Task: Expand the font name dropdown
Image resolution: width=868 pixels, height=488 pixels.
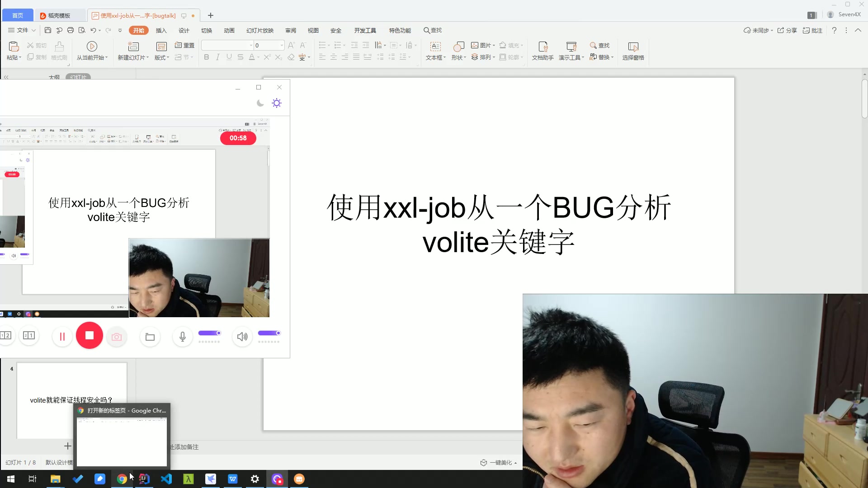Action: 251,45
